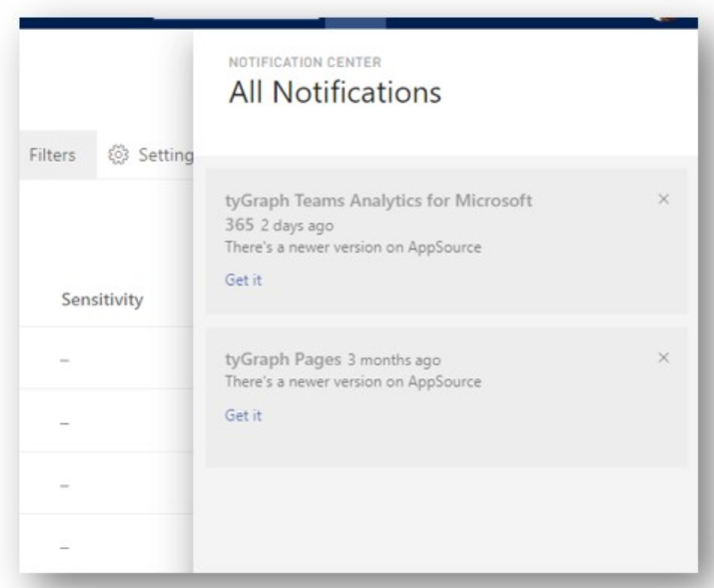Select the fourth row's sensitivity dash
714x588 pixels.
[x=65, y=548]
